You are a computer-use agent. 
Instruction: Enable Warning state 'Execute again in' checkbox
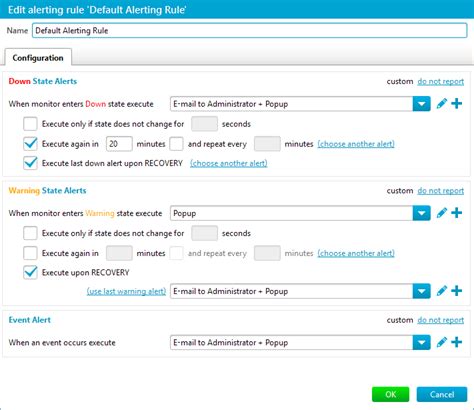point(30,253)
